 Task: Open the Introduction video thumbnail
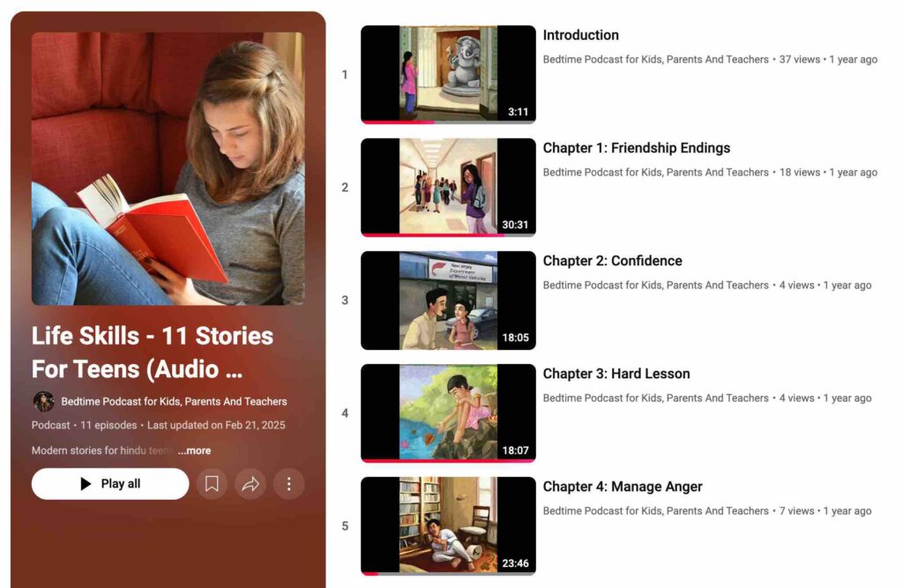click(448, 74)
